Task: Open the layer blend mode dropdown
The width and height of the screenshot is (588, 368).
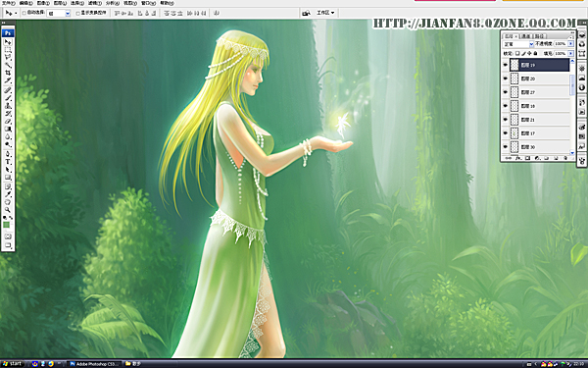Action: coord(518,44)
